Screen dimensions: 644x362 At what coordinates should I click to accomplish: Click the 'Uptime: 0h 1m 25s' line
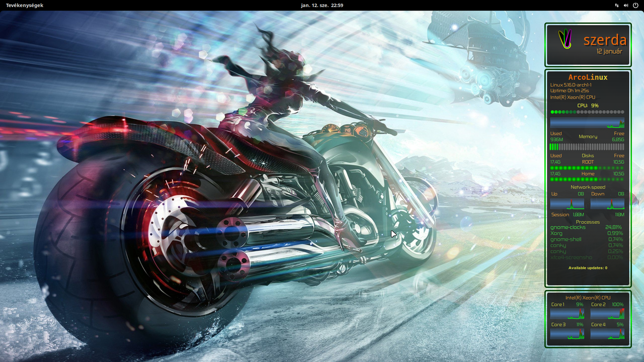[x=570, y=90]
